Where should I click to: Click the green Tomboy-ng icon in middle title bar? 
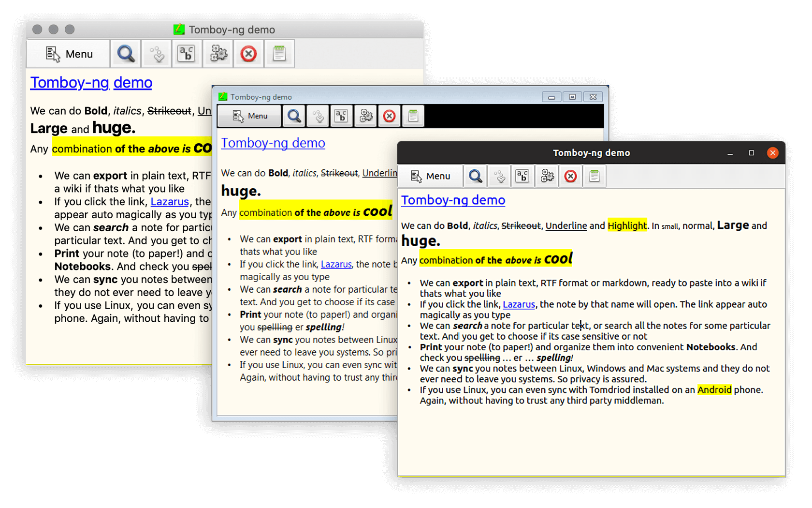click(x=222, y=96)
